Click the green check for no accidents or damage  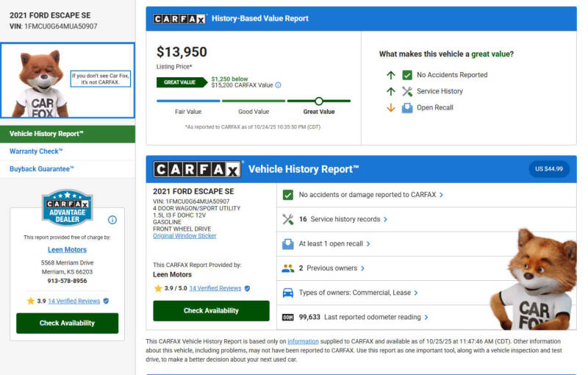click(x=288, y=195)
